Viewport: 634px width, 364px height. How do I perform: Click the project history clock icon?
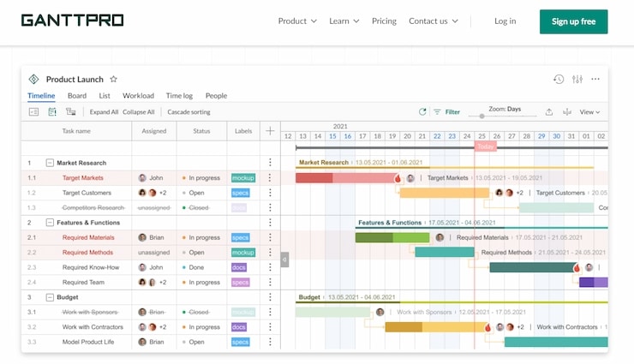559,79
